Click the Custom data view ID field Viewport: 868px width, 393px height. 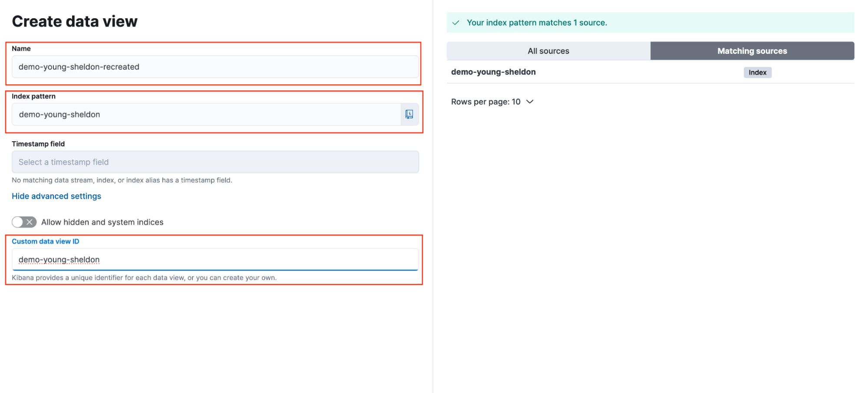[215, 260]
